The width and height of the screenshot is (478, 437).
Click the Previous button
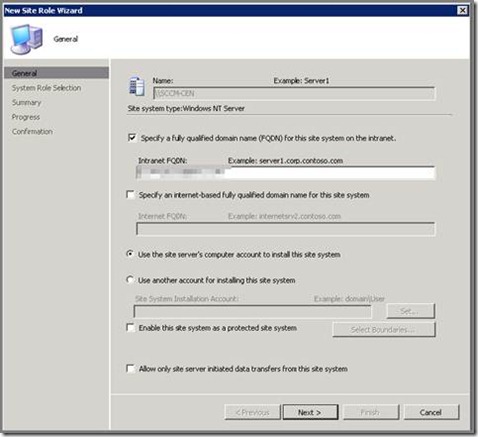tap(252, 412)
